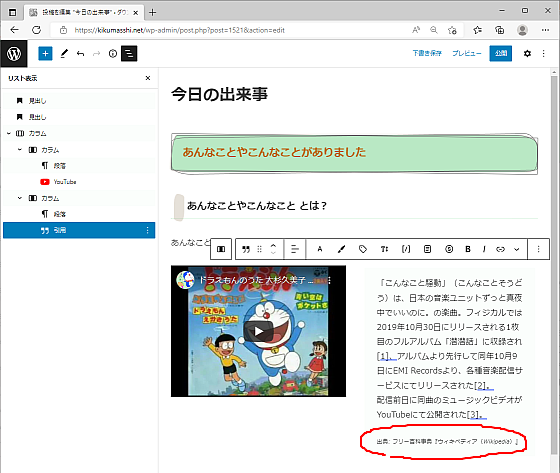The height and width of the screenshot is (473, 560).
Task: Close the 投稿を編集 browser tab
Action: coord(136,13)
